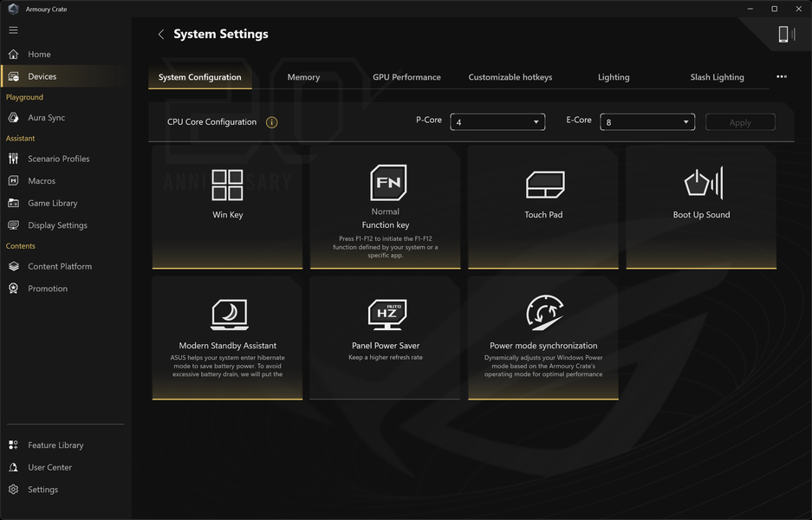This screenshot has width=812, height=520.
Task: Switch to the Memory tab
Action: click(x=303, y=77)
